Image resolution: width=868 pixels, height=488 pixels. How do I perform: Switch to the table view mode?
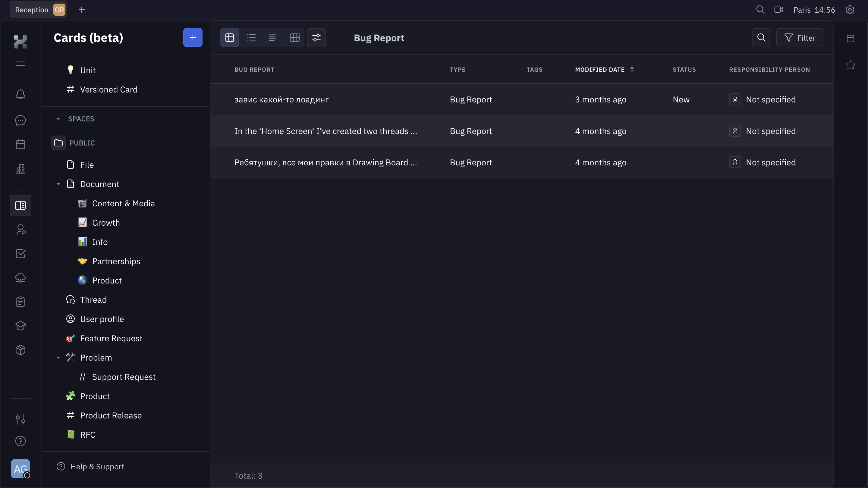229,38
